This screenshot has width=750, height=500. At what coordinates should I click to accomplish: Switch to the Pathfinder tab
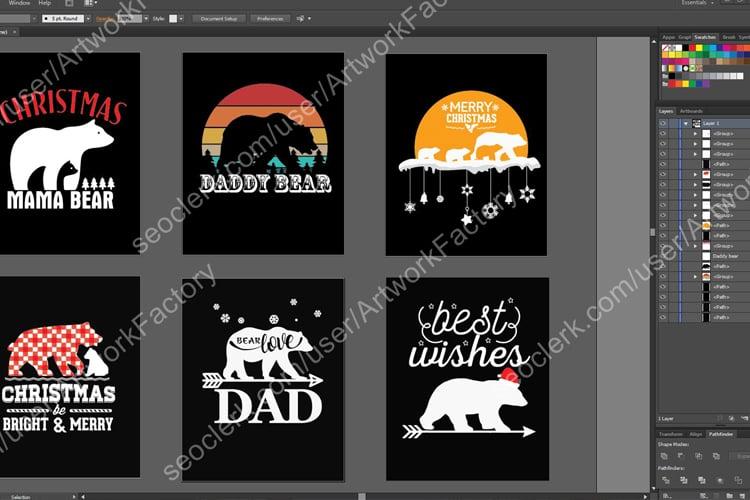click(720, 434)
